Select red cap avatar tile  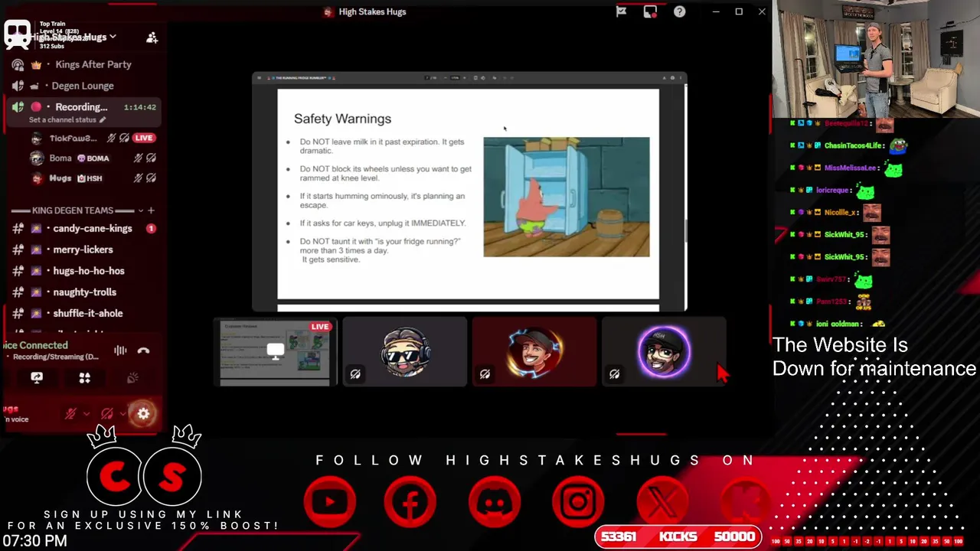[534, 352]
